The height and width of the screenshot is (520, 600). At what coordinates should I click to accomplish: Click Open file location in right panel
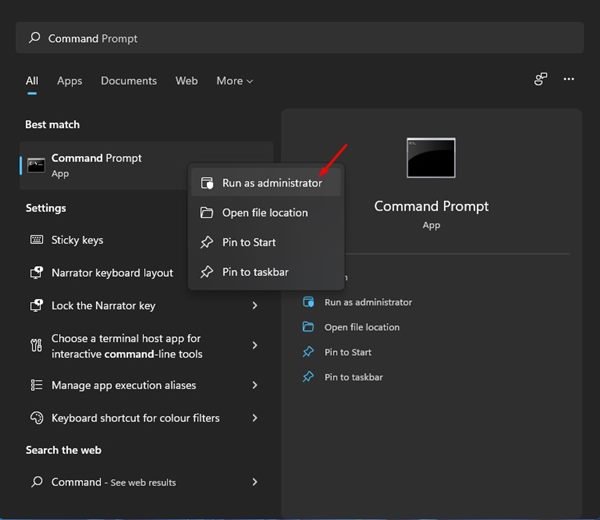click(361, 327)
